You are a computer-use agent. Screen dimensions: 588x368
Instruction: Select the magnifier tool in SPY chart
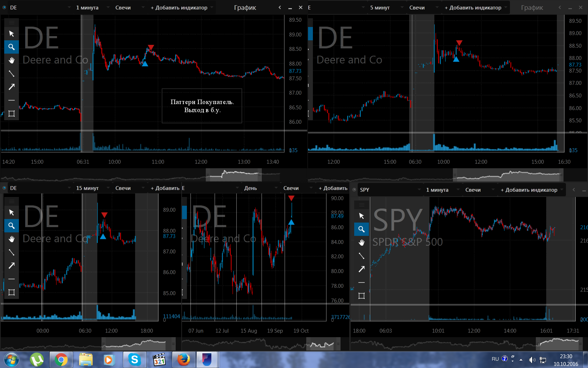tap(362, 229)
